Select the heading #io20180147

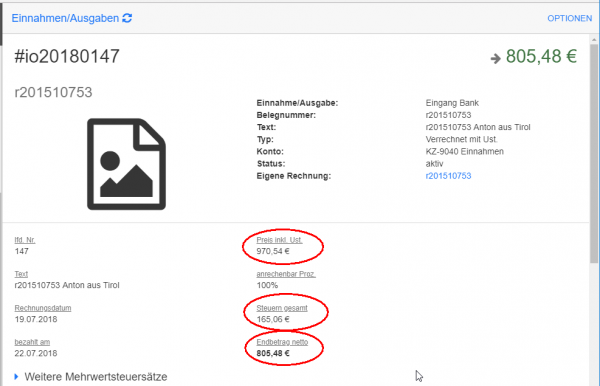67,56
